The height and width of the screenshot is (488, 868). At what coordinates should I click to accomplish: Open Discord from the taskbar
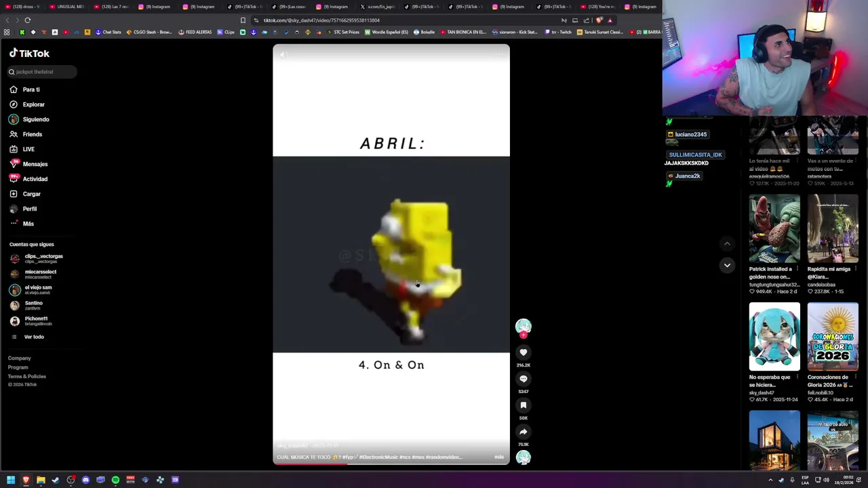(x=85, y=480)
